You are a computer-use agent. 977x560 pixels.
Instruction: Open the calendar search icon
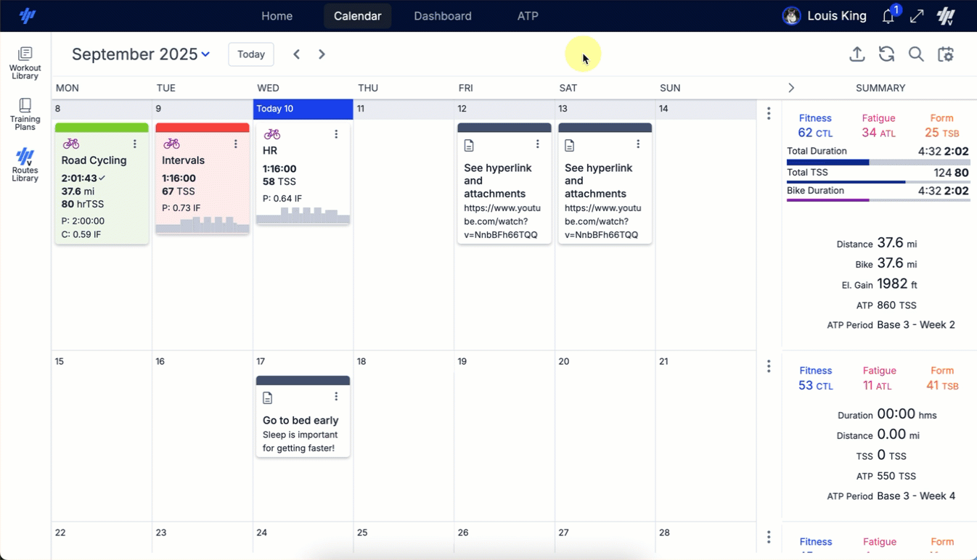(x=916, y=54)
